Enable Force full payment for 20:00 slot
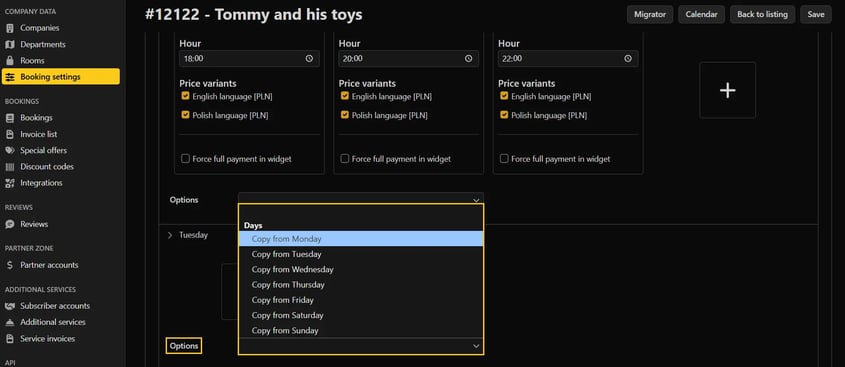Viewport: 845px width, 367px height. 345,158
